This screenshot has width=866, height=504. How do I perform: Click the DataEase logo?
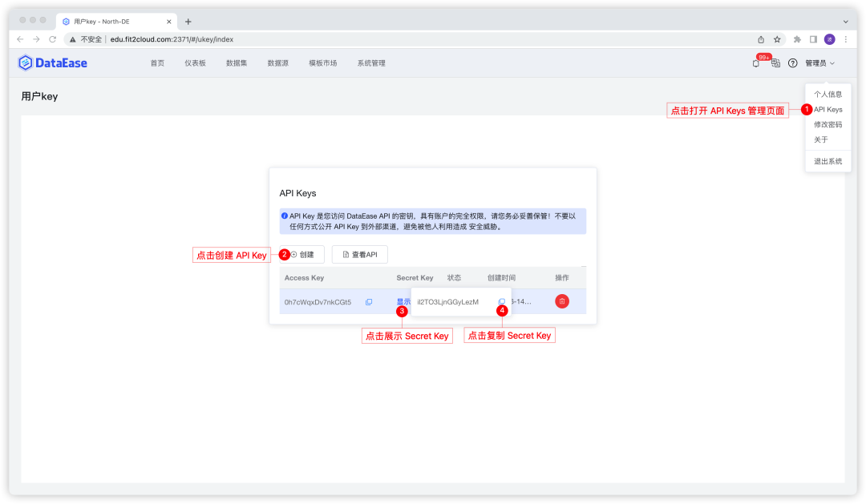(x=52, y=62)
